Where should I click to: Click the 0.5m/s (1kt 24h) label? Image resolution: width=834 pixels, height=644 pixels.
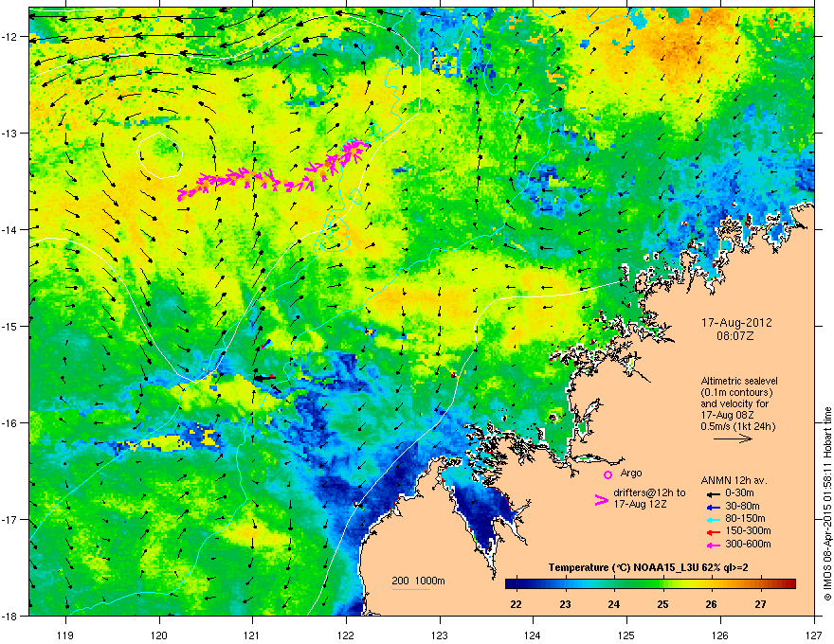(x=737, y=427)
